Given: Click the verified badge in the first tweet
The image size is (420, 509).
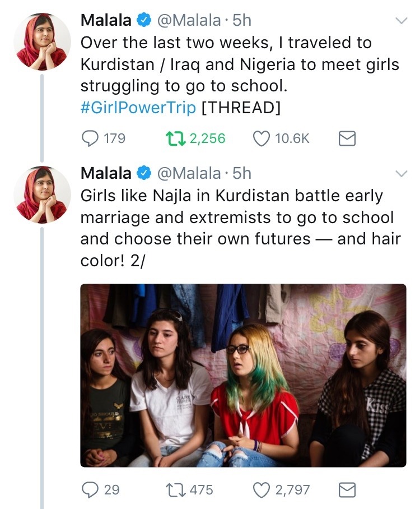Looking at the screenshot, I should [x=144, y=21].
